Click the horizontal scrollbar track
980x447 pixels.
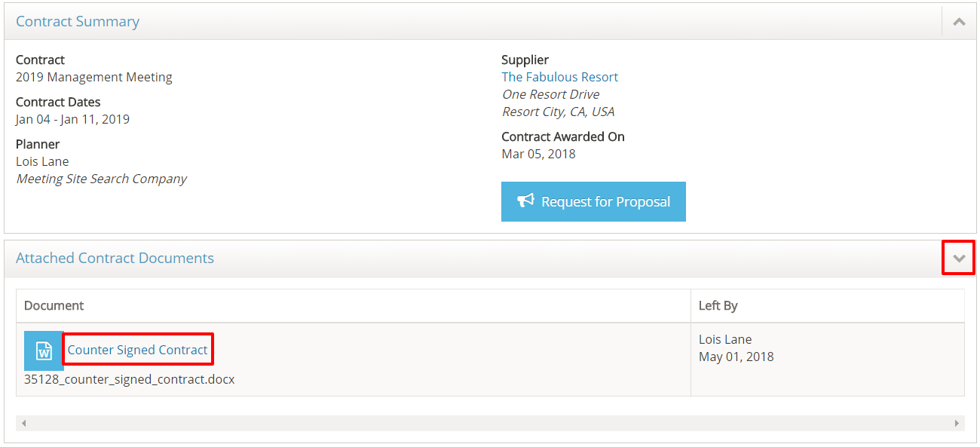(490, 424)
